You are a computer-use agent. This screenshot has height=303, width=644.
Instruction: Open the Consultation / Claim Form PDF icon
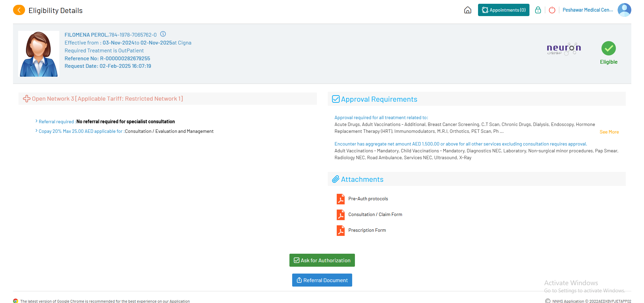[341, 215]
